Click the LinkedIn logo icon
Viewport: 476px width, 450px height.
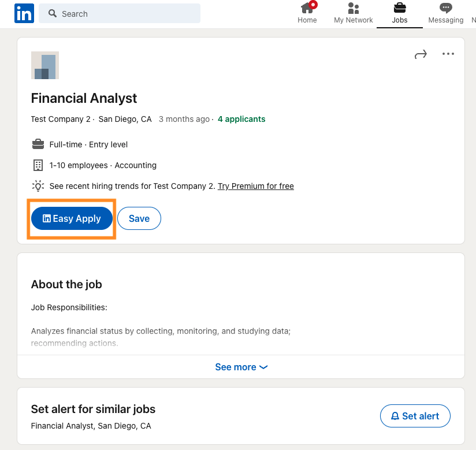click(x=24, y=13)
